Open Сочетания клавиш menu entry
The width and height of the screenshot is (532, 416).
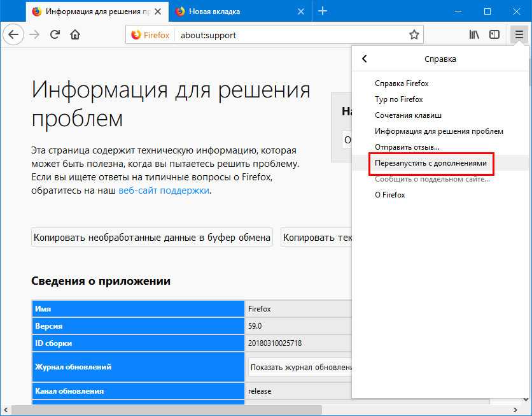click(408, 115)
